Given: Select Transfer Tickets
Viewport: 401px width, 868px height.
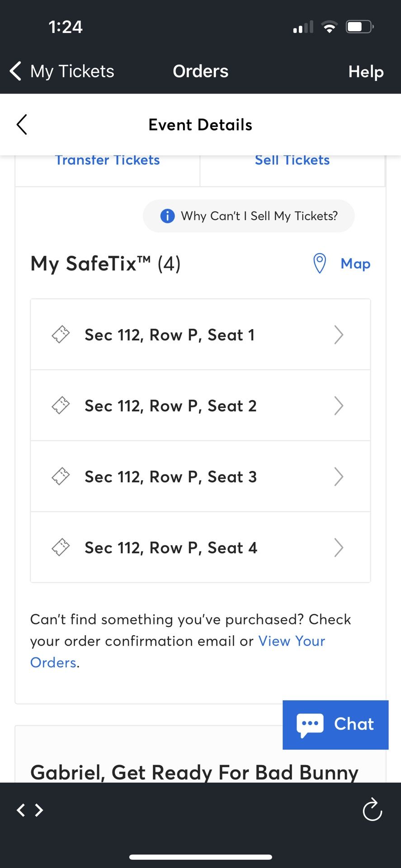Looking at the screenshot, I should [x=107, y=160].
